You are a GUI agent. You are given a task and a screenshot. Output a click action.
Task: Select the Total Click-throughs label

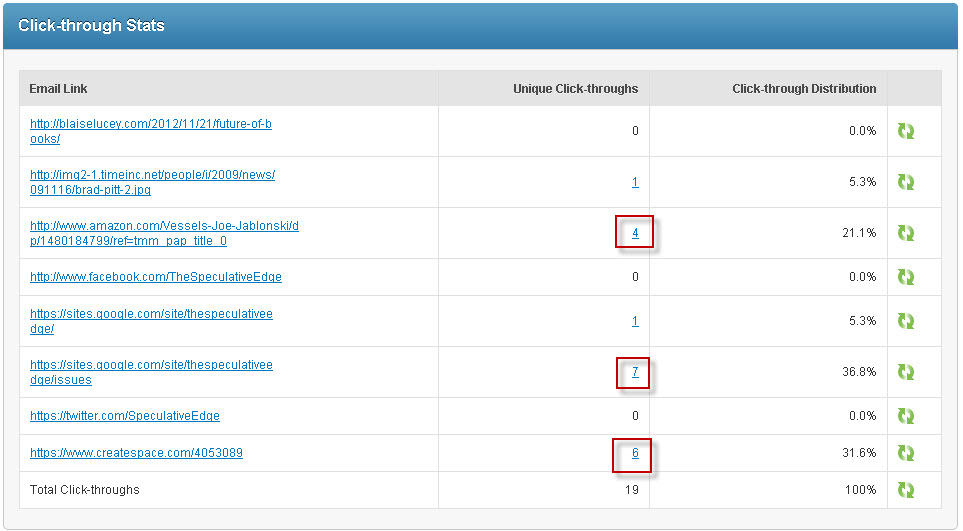[x=85, y=490]
